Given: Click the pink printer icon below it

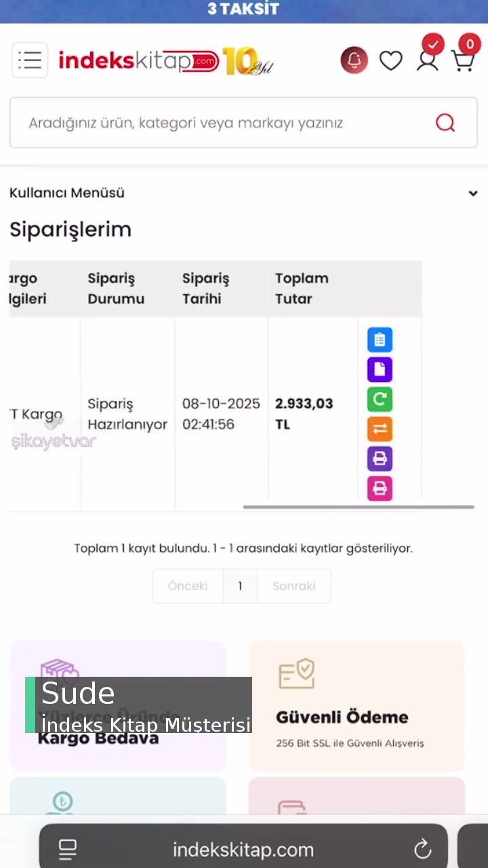Looking at the screenshot, I should (x=380, y=488).
